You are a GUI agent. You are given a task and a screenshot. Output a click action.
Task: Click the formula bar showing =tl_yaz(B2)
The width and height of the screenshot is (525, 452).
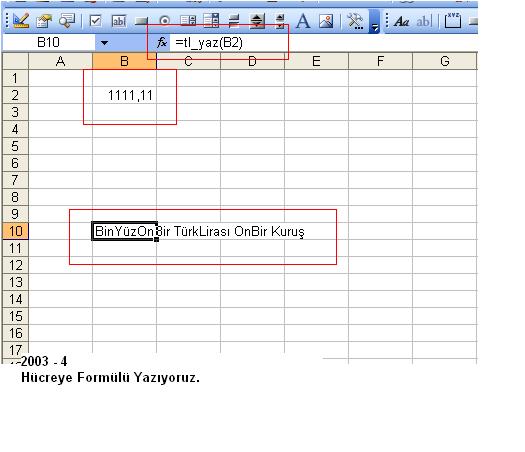[x=323, y=43]
